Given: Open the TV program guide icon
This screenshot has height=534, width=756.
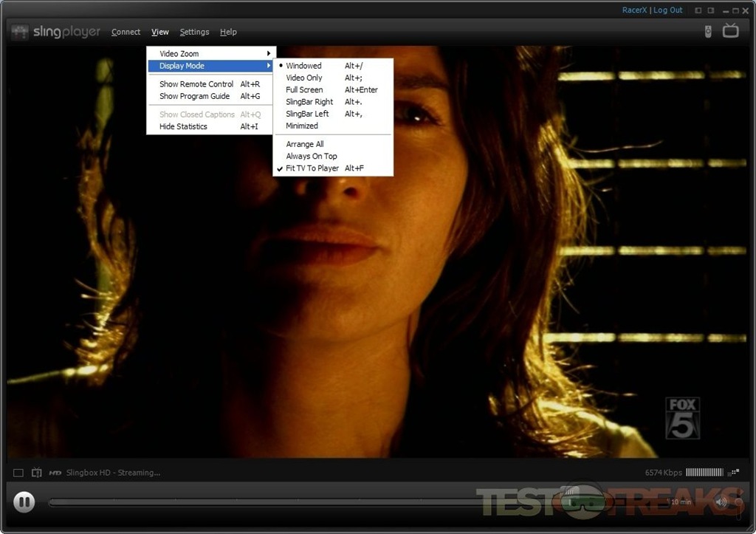Looking at the screenshot, I should pyautogui.click(x=730, y=30).
